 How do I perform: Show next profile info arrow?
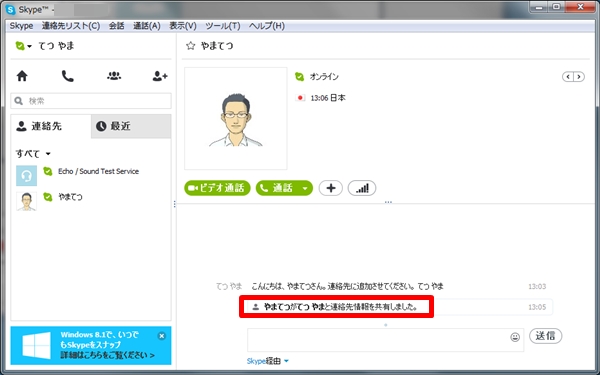coord(579,77)
